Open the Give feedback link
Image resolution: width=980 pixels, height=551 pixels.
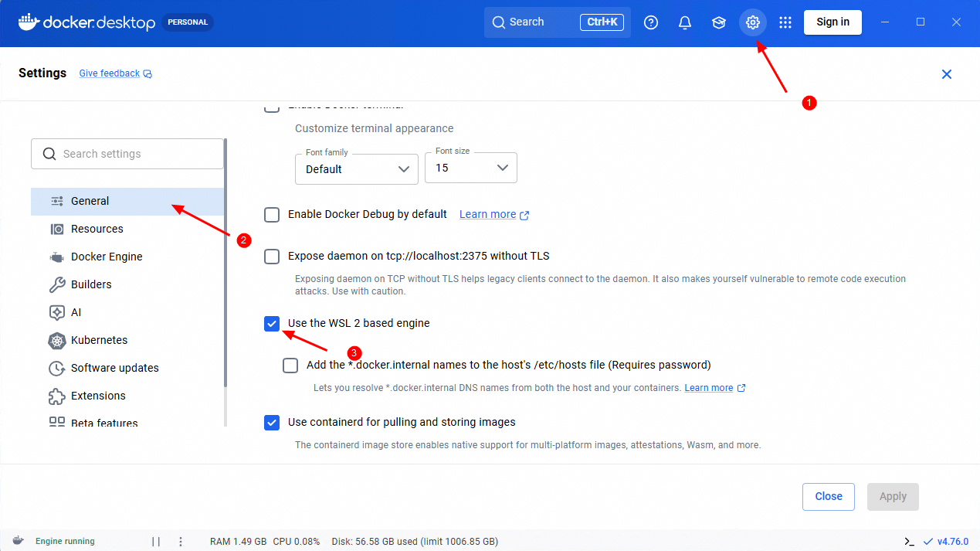[110, 74]
